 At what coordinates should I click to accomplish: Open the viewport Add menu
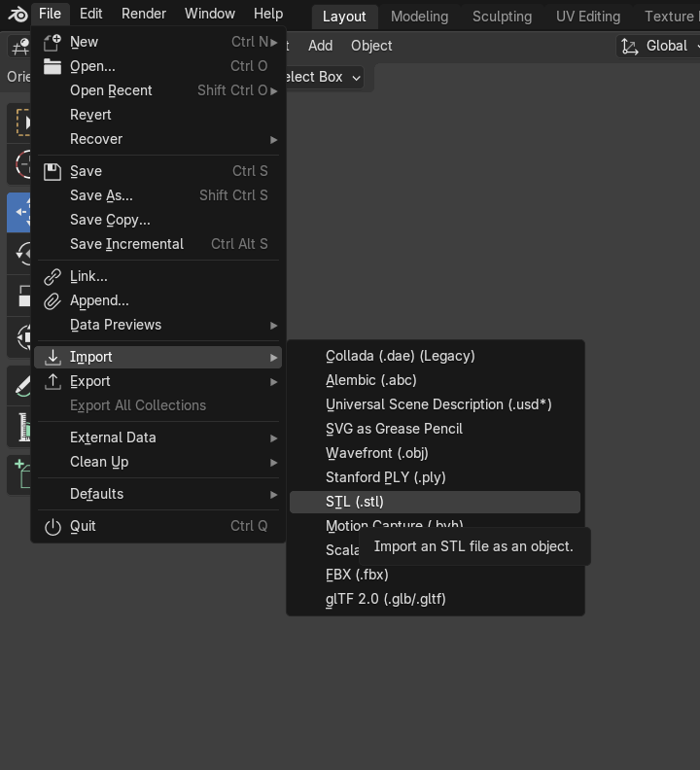coord(320,46)
